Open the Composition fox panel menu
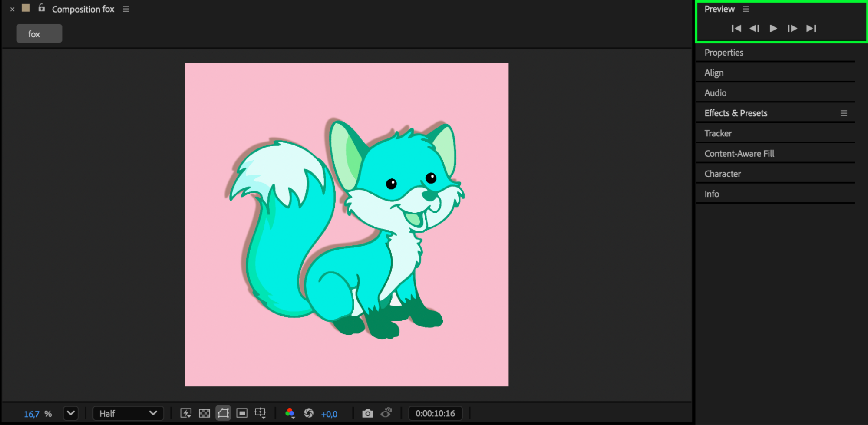868x425 pixels. coord(126,9)
